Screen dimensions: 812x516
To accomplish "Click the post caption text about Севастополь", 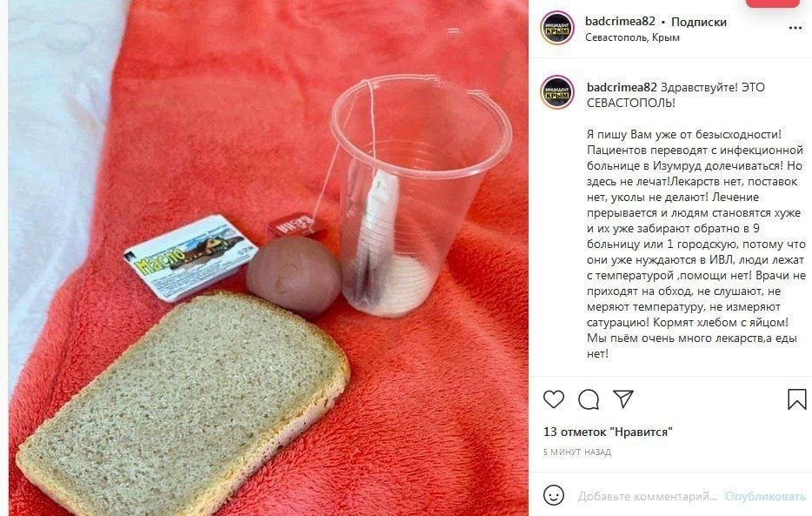I will click(696, 220).
